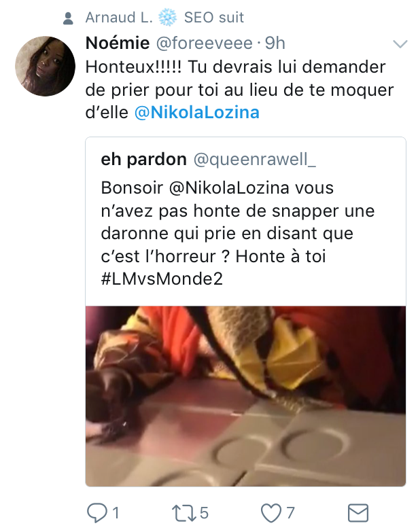
Task: Open the Arnaud L. SEO suit context label
Action: click(164, 17)
